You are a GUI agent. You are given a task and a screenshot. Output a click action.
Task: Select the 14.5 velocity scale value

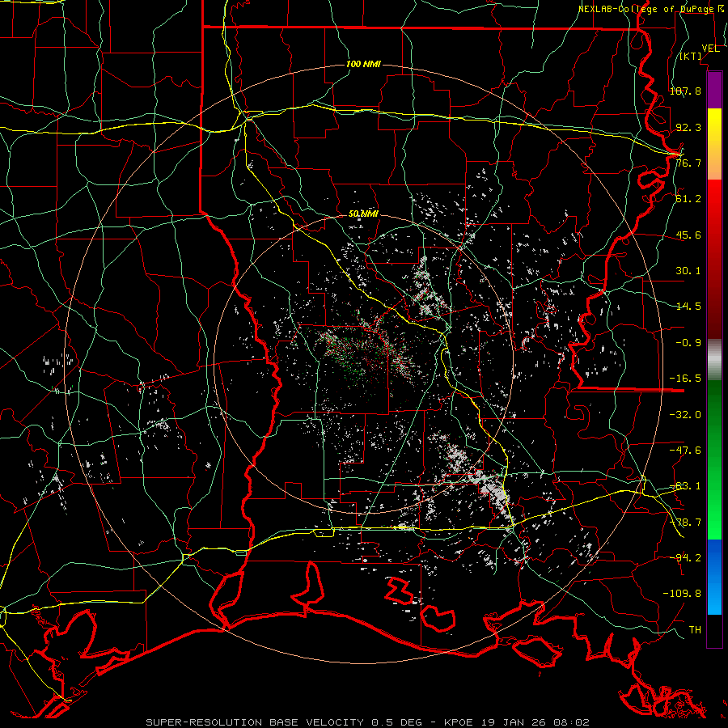click(688, 307)
